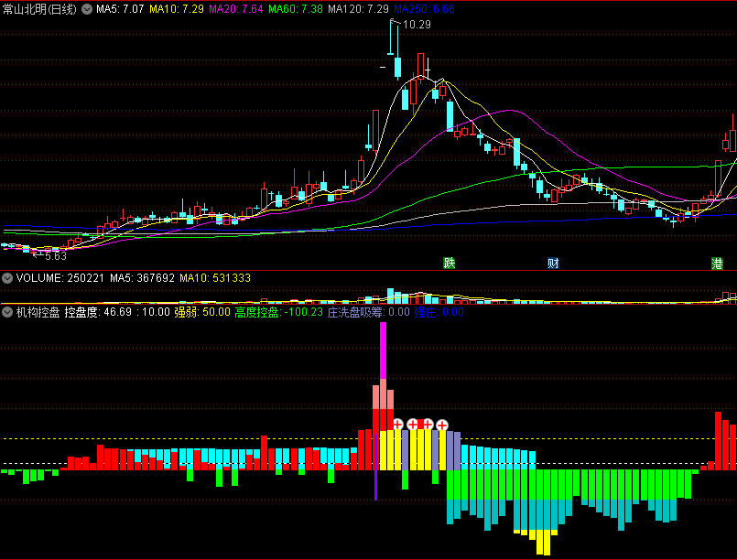Expand the VOLUME indicator settings arrow
The image size is (737, 560).
[x=7, y=278]
